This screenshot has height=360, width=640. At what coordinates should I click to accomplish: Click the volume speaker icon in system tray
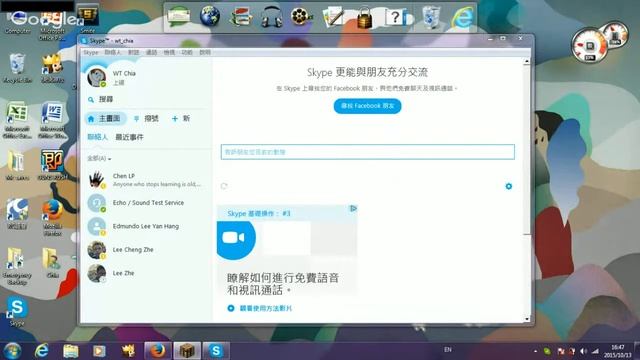584,351
